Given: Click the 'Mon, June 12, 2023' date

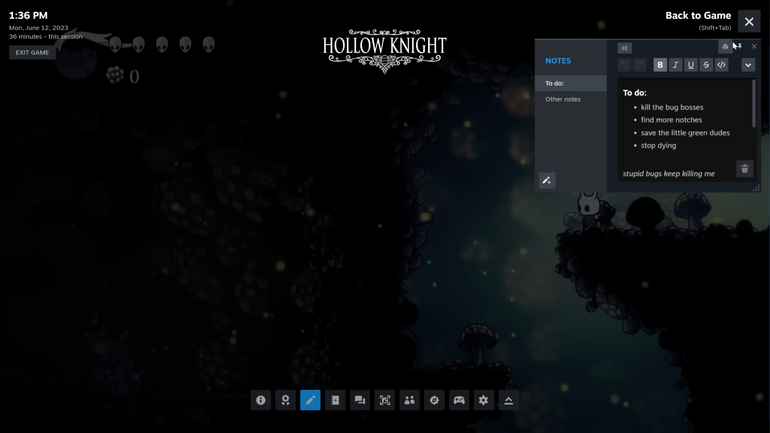Looking at the screenshot, I should click(38, 28).
